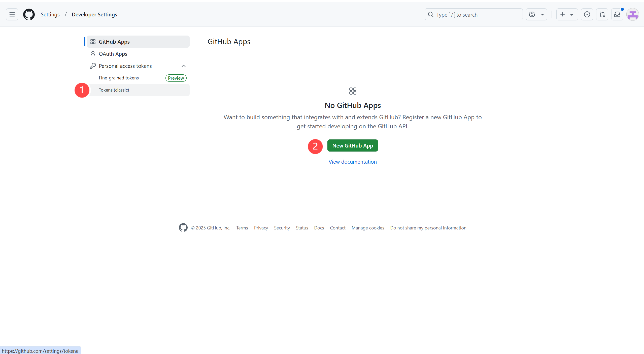
Task: Open Tokens (classic) in the sidebar
Action: point(114,90)
